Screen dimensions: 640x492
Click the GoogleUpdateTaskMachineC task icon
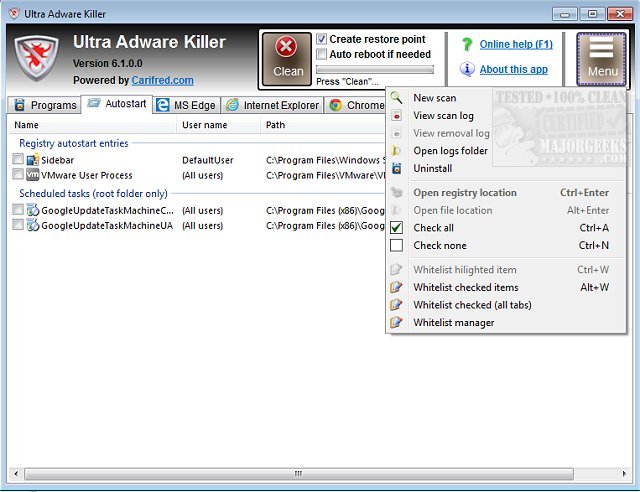(x=33, y=210)
